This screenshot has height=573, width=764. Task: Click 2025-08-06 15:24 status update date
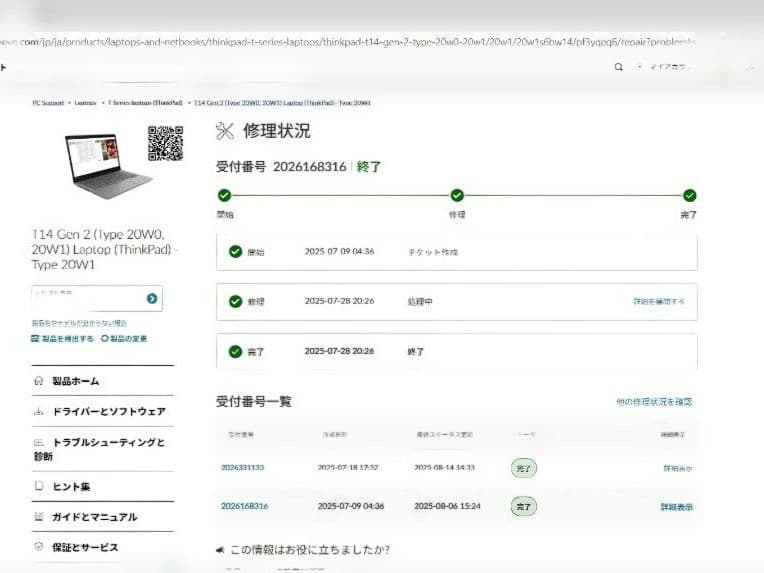click(x=447, y=506)
